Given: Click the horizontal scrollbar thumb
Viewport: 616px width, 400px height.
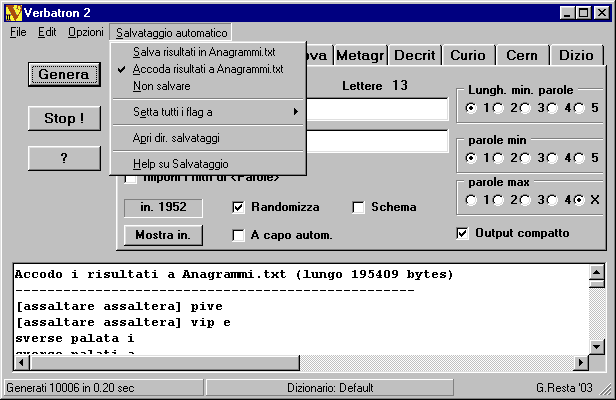Looking at the screenshot, I should pyautogui.click(x=165, y=362).
